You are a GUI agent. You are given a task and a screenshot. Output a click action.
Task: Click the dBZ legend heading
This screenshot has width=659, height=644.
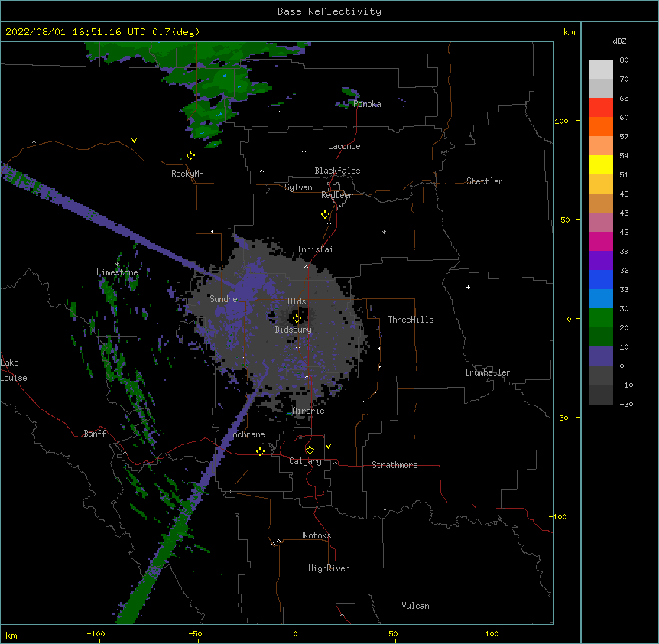pyautogui.click(x=619, y=41)
